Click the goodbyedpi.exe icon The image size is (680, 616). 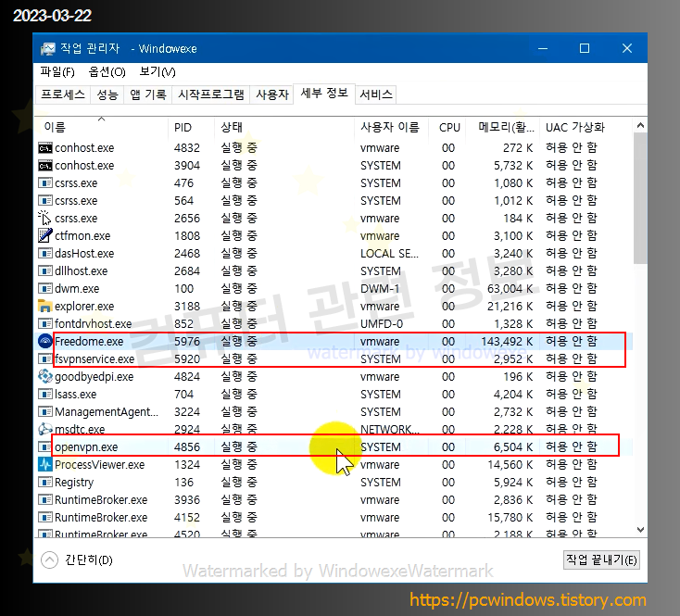coord(45,376)
